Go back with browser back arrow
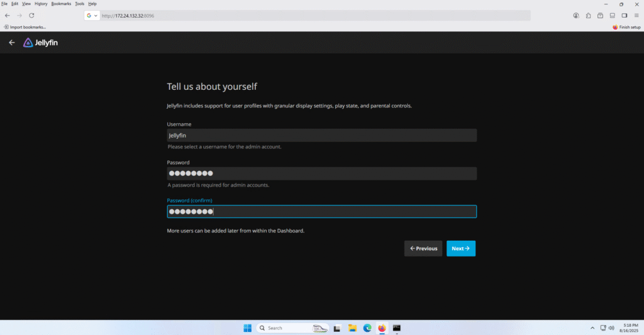The image size is (644, 335). pyautogui.click(x=8, y=16)
